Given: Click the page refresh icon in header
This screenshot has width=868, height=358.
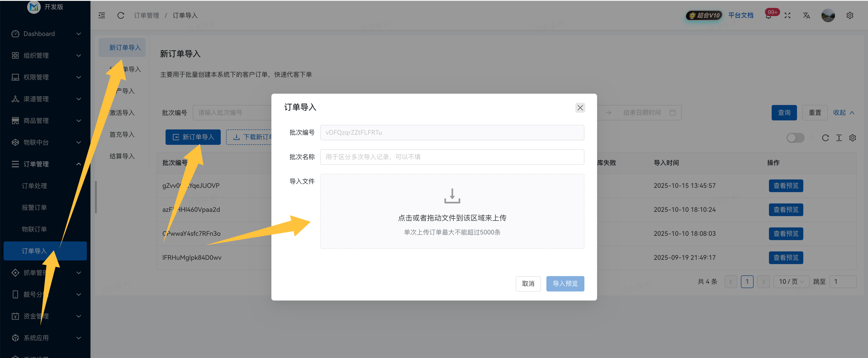Looking at the screenshot, I should click(x=121, y=16).
